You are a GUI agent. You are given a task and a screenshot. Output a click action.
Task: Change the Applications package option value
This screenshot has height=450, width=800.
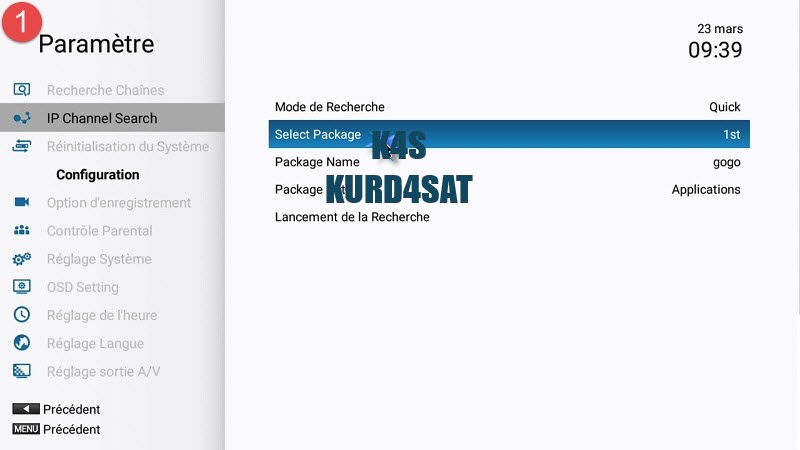coord(705,189)
